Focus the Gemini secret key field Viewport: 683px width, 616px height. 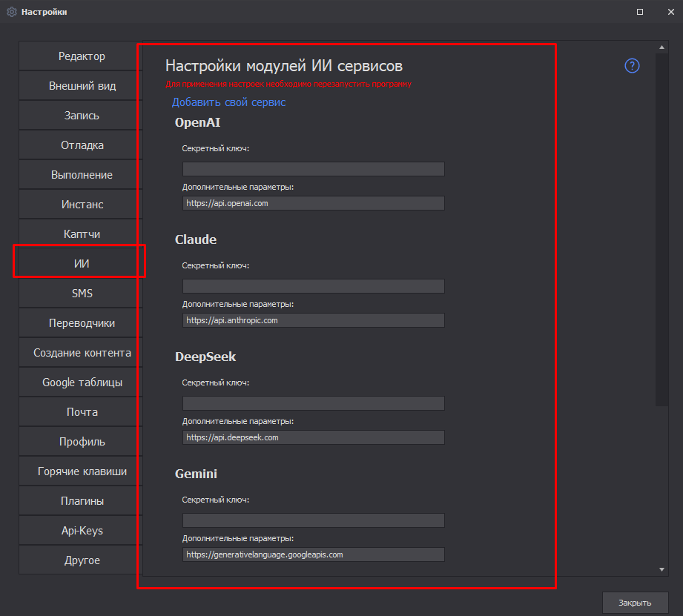tap(313, 520)
